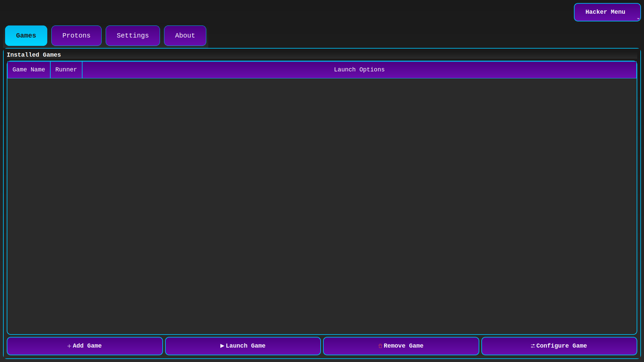The height and width of the screenshot is (362, 644).
Task: Switch to the Games tab
Action: point(26,36)
